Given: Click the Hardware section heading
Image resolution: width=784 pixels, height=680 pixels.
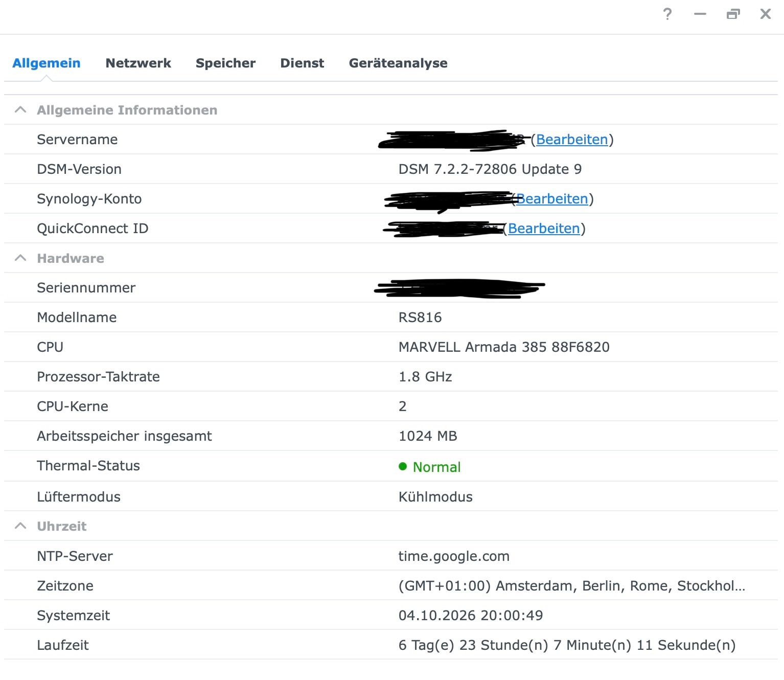Looking at the screenshot, I should 71,258.
